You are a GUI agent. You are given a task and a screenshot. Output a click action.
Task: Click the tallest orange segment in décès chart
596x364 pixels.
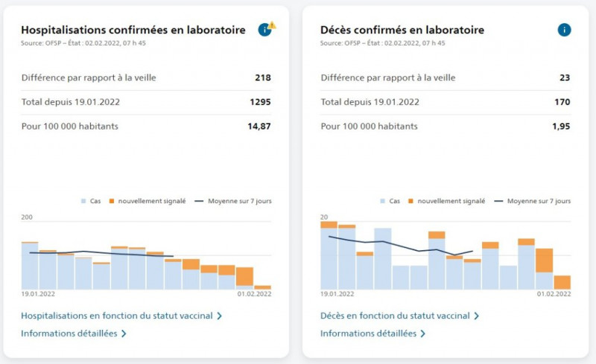pyautogui.click(x=545, y=261)
